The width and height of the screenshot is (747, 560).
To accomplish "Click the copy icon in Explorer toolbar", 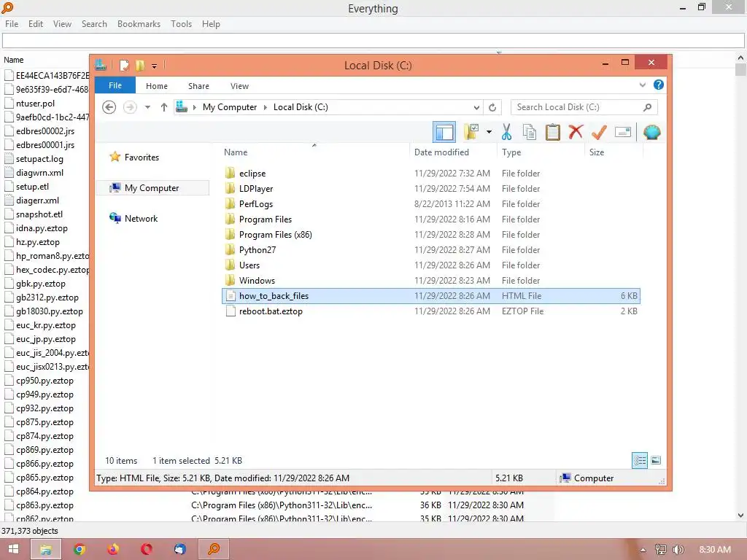I will tap(530, 132).
